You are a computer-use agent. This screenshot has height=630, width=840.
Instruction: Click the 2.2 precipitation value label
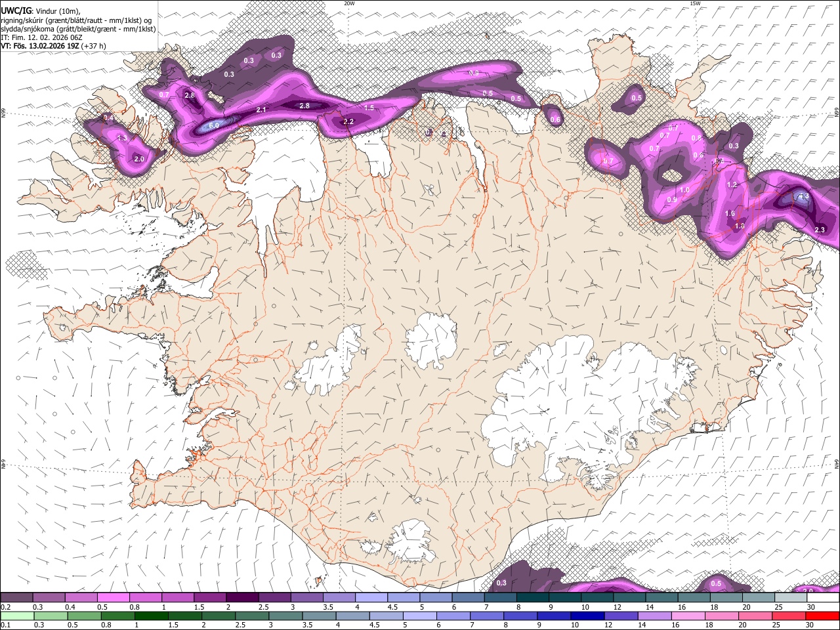pos(348,121)
